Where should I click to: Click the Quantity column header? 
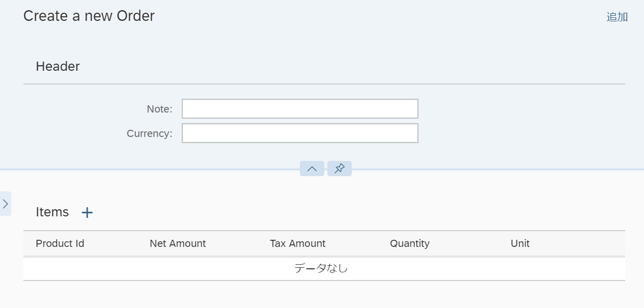pos(410,243)
